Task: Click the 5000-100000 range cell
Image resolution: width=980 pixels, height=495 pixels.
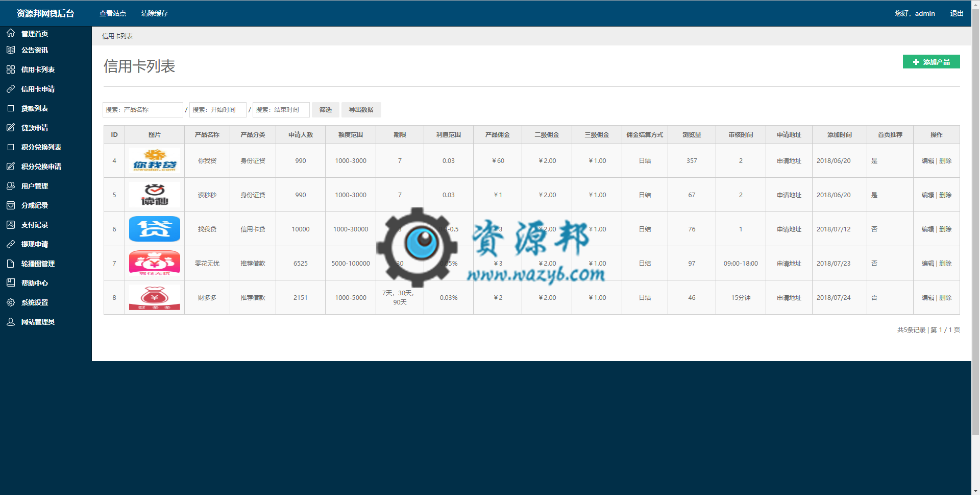Action: 351,263
